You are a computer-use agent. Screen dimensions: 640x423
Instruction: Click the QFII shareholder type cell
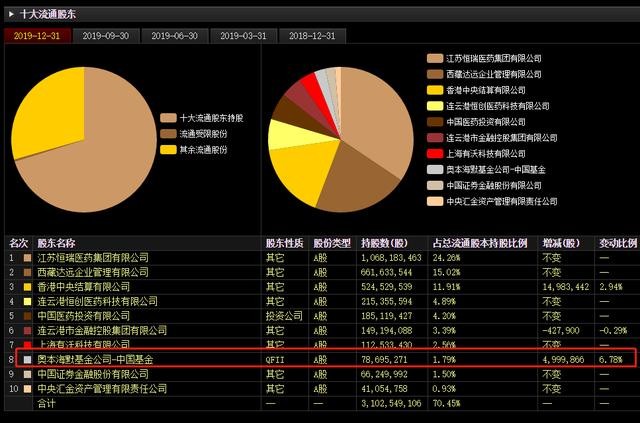pos(275,360)
